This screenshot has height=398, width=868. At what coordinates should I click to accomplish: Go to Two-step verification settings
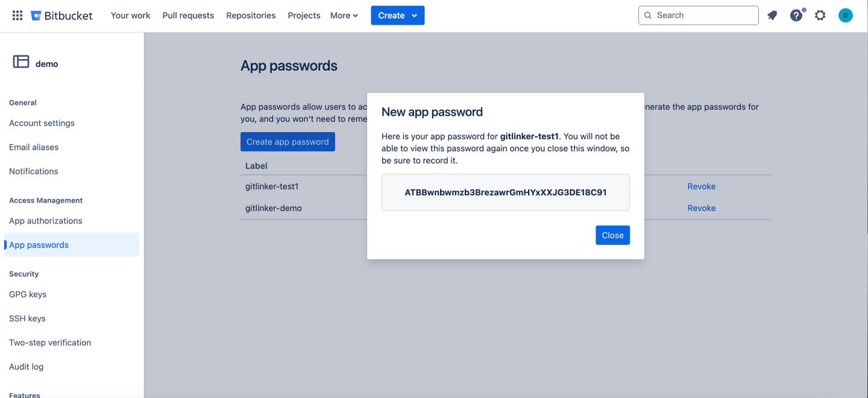[50, 343]
